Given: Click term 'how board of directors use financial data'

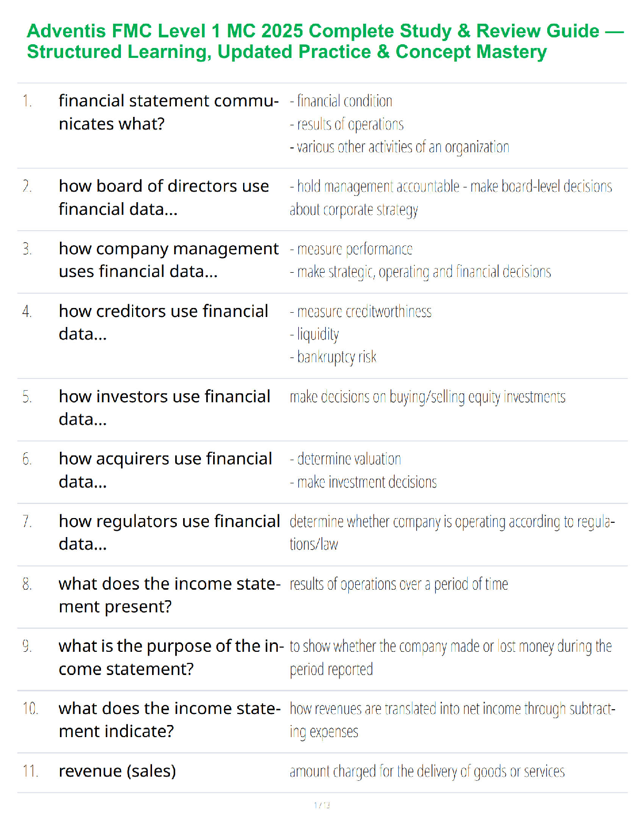Looking at the screenshot, I should pos(164,197).
